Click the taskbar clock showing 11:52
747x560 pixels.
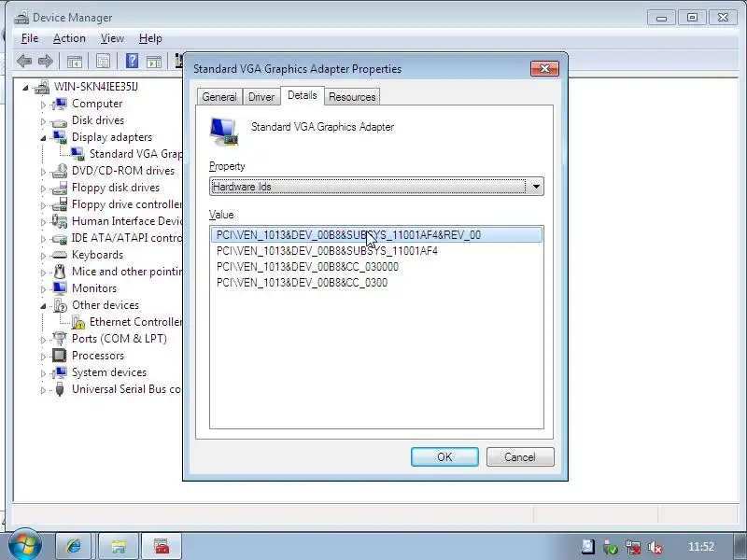pyautogui.click(x=701, y=547)
